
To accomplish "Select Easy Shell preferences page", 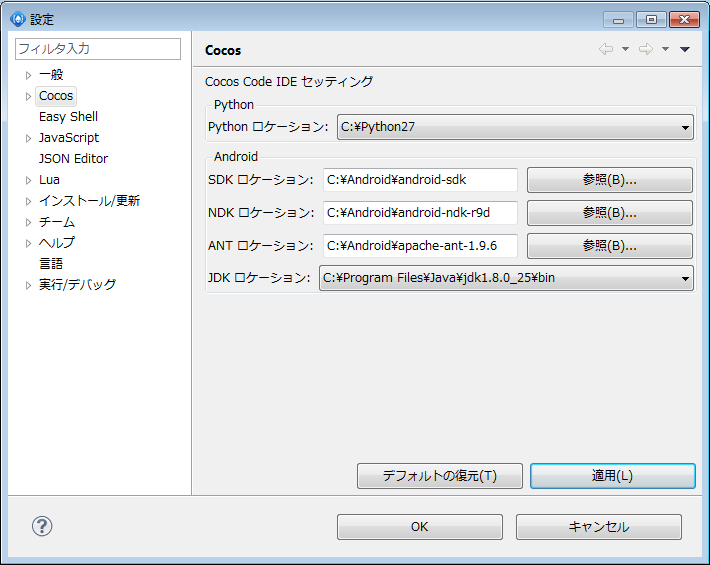I will click(68, 117).
